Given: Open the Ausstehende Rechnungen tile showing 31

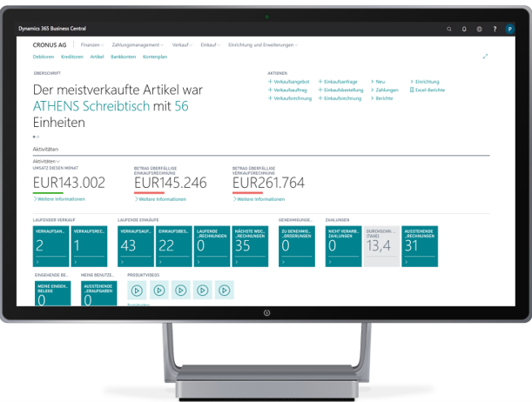Looking at the screenshot, I should 420,246.
